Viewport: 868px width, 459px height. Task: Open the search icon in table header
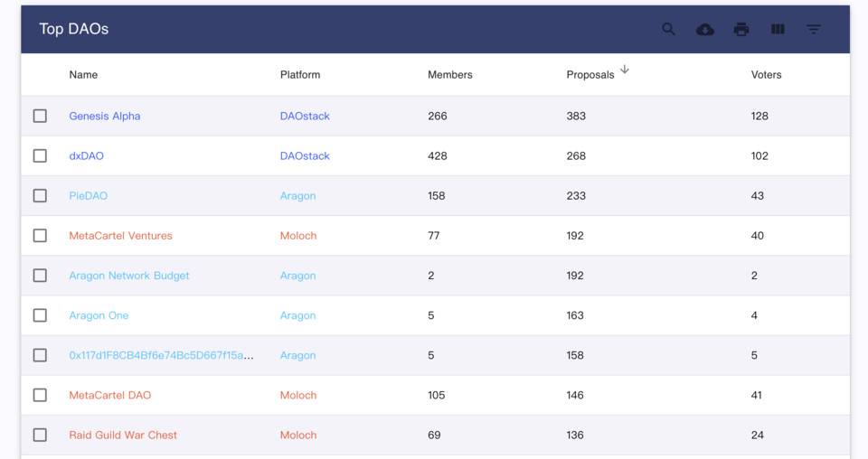tap(668, 29)
